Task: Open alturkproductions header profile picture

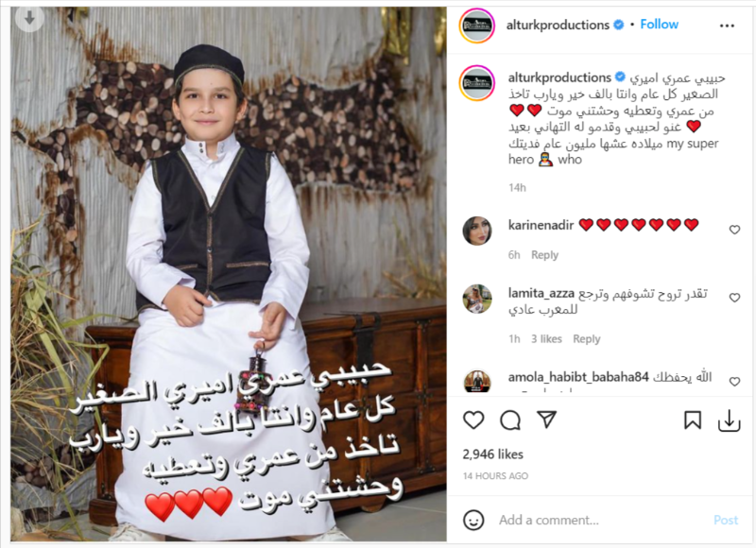Action: coord(477,26)
